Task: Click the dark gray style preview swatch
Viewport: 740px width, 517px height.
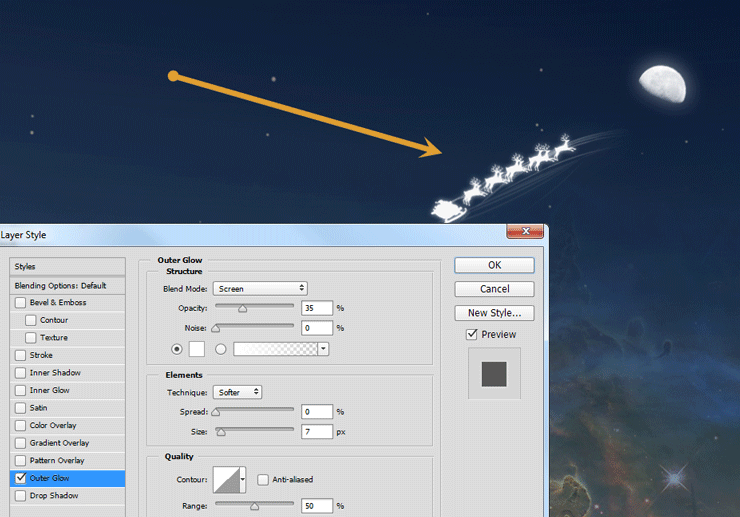Action: tap(494, 374)
